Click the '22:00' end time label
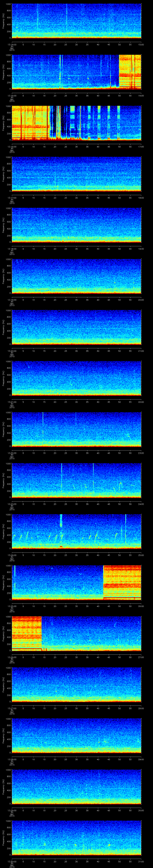This screenshot has height=868, width=153. (141, 402)
